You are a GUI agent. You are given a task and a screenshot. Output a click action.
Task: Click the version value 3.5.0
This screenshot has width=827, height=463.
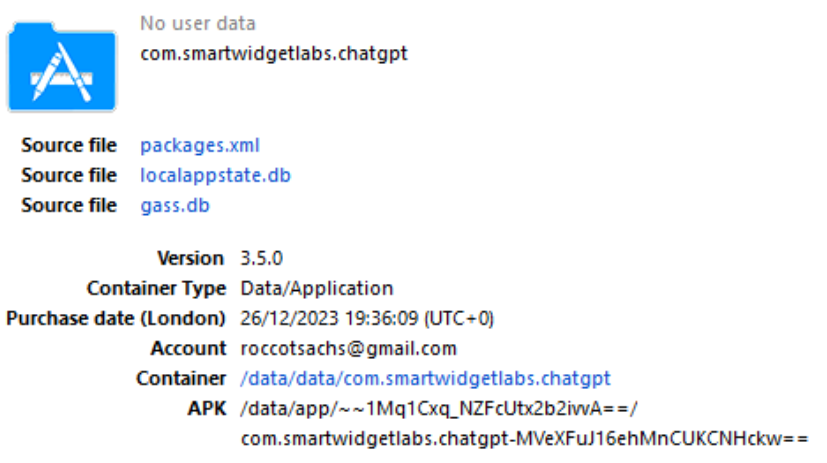(261, 258)
